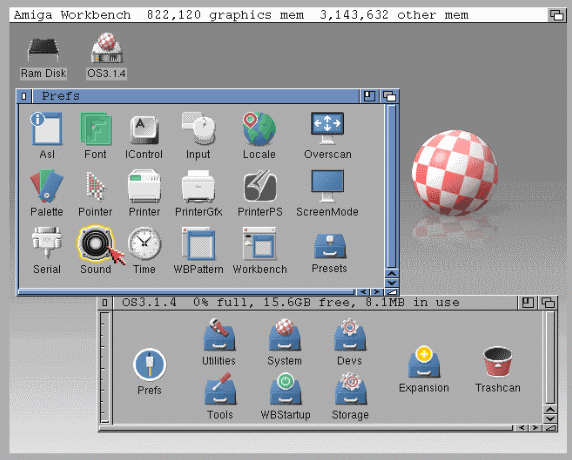Click OS3.1.4 window scroll up arrow
The image size is (572, 460).
click(x=550, y=409)
